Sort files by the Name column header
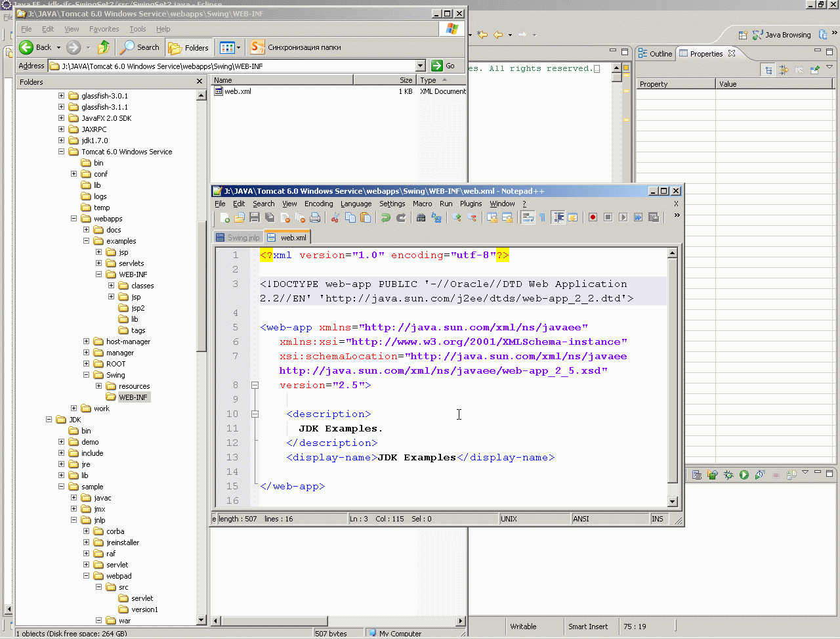The image size is (840, 639). 282,80
